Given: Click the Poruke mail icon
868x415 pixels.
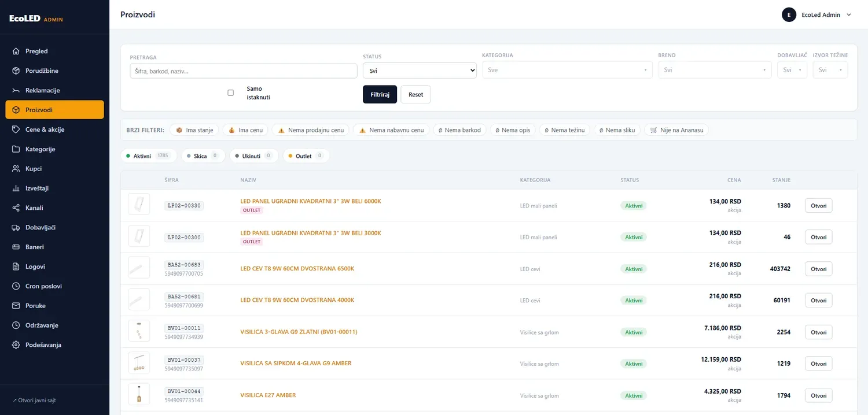Looking at the screenshot, I should click(x=16, y=306).
